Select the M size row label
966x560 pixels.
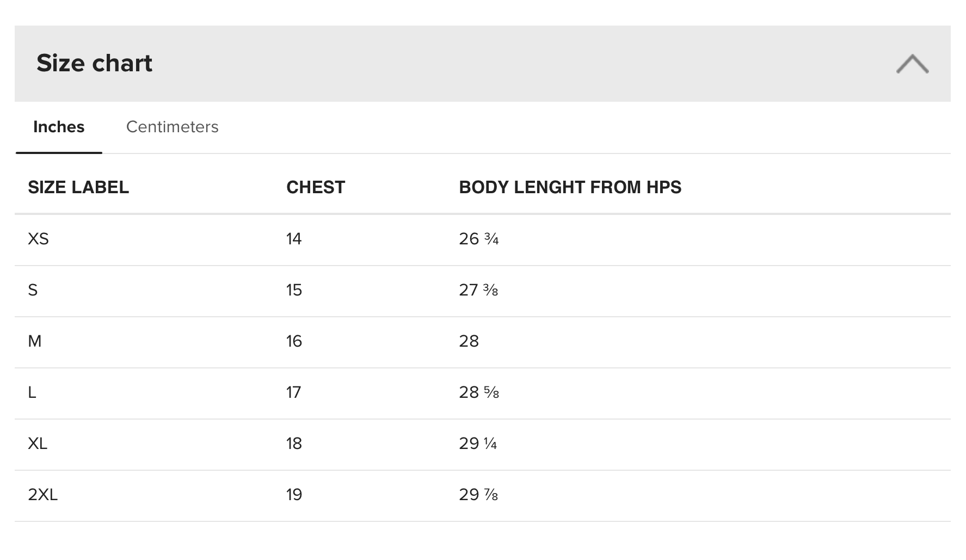(x=34, y=341)
